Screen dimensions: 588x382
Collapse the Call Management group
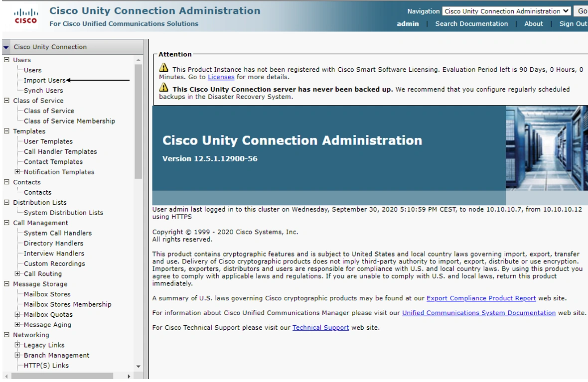(6, 223)
